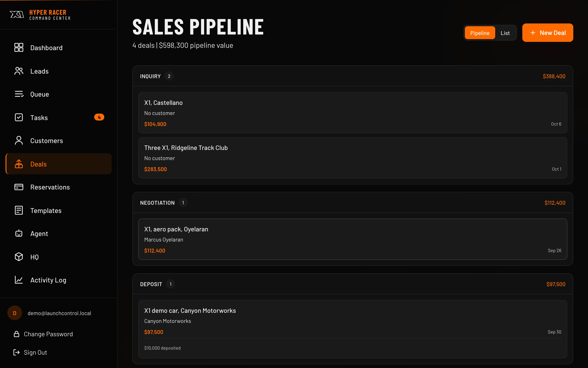Screen dimensions: 588x368
Task: Click the Sep 26 date
Action: click(554, 250)
